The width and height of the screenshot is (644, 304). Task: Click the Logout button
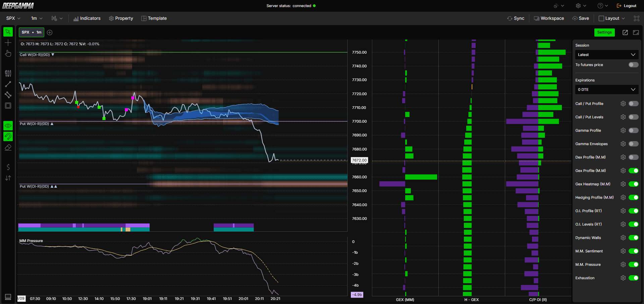pos(627,6)
